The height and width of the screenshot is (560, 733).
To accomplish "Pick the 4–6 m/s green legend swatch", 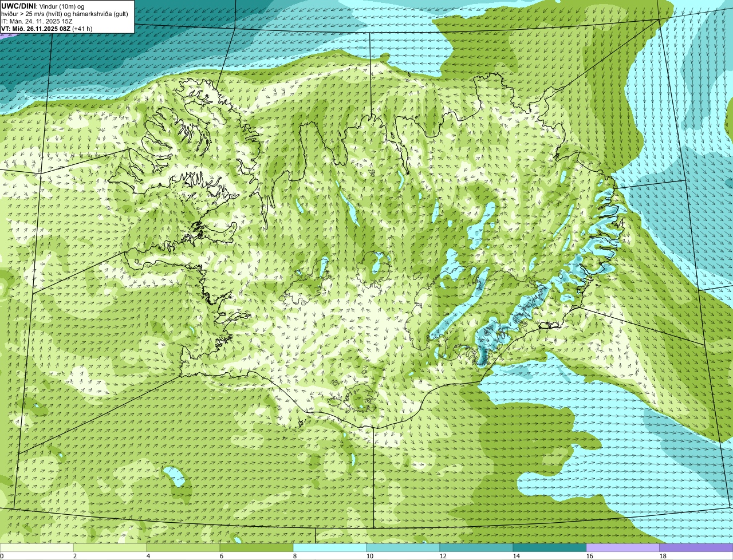I will pos(183,547).
